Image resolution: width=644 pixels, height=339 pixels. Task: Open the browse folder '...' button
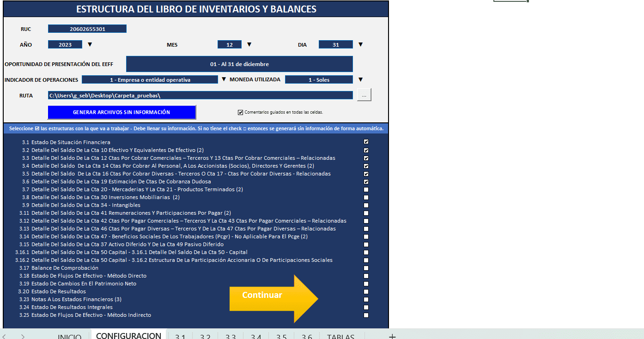364,95
